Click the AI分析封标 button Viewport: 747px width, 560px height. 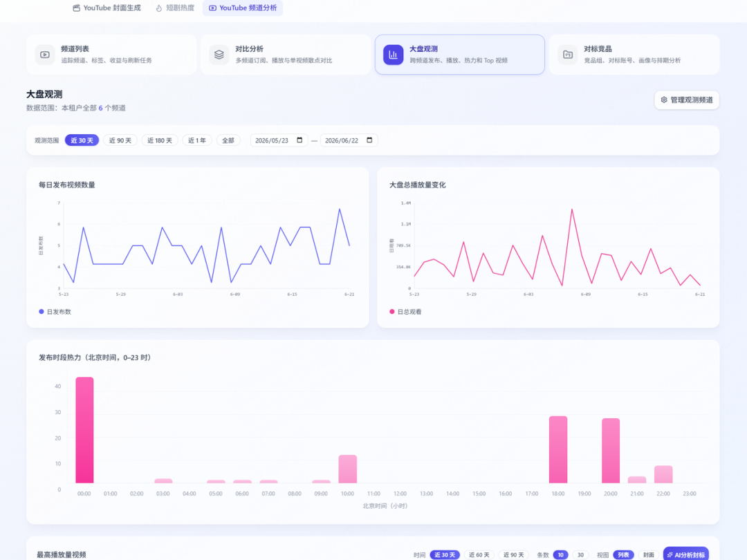[x=686, y=554]
